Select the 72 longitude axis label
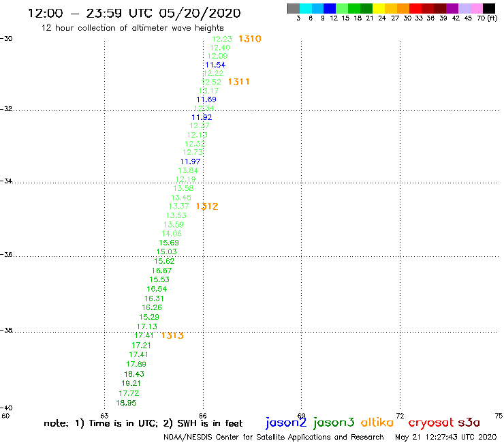The height and width of the screenshot is (443, 504). tap(400, 416)
